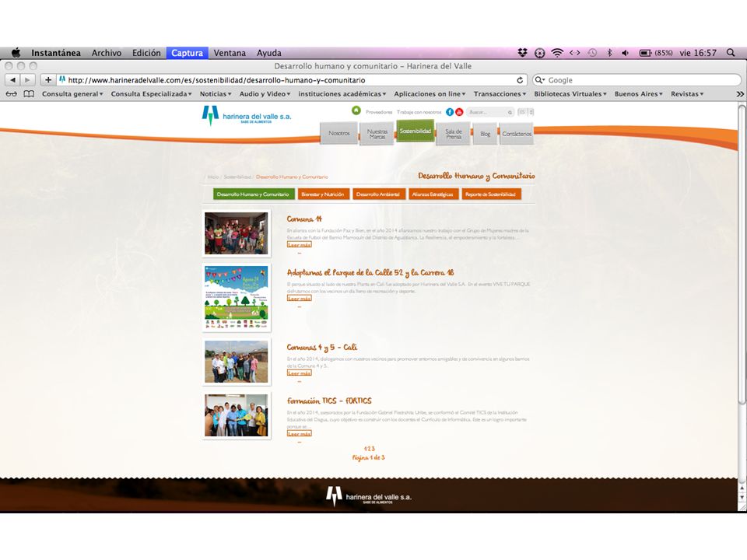
Task: Click the Safari URL address field
Action: [x=292, y=80]
